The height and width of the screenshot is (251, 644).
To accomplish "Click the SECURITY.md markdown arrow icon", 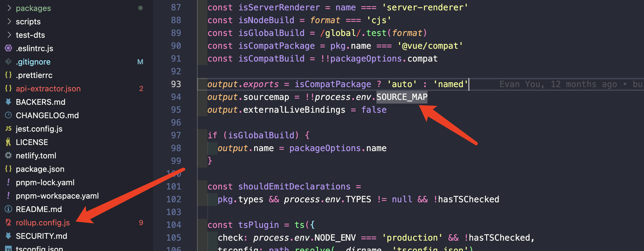I will (x=9, y=236).
